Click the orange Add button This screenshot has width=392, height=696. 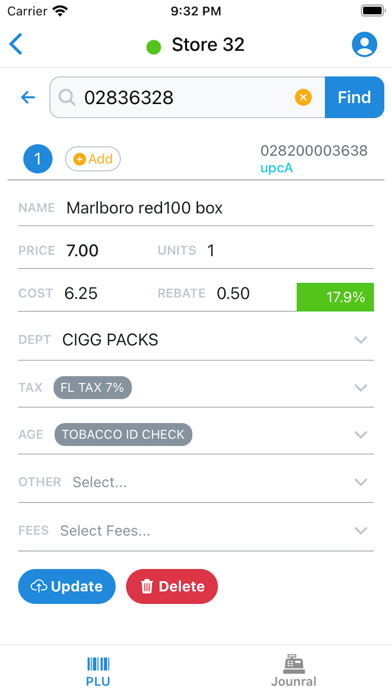coord(93,159)
